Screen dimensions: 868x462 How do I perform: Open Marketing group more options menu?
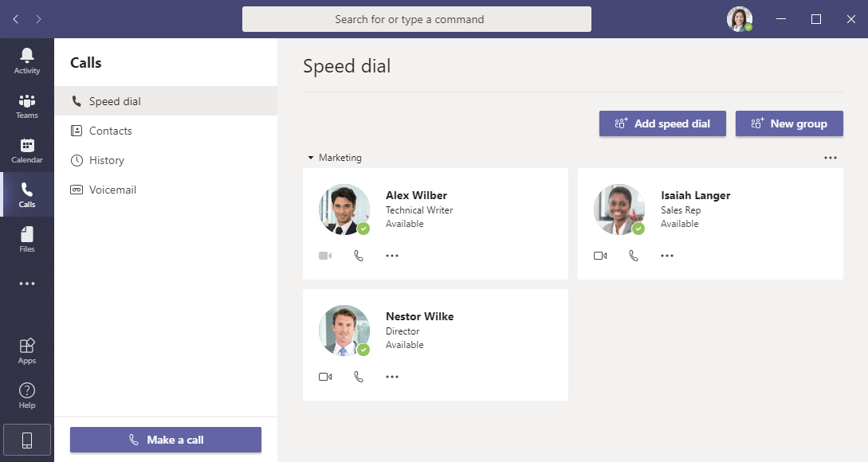[831, 158]
